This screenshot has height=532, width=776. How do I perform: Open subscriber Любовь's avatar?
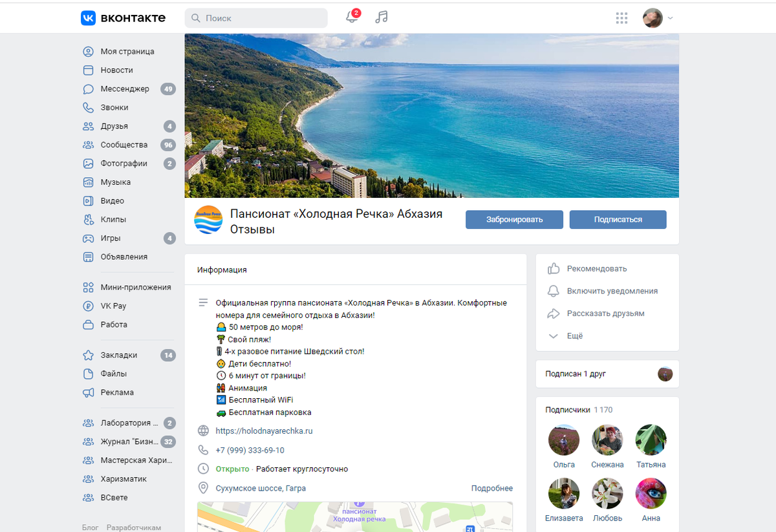pos(607,494)
